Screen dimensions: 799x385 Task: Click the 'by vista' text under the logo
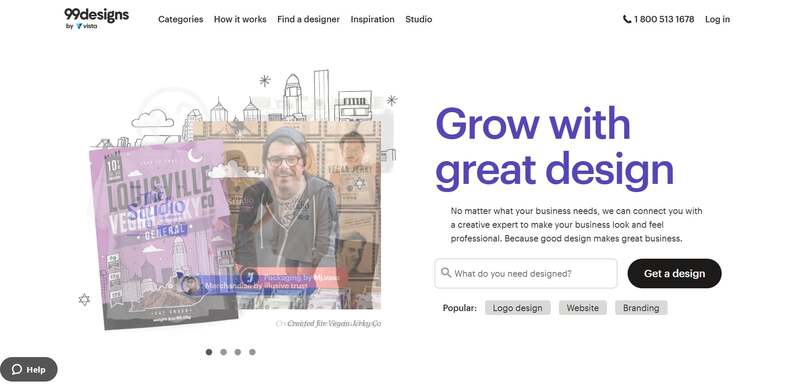point(81,26)
